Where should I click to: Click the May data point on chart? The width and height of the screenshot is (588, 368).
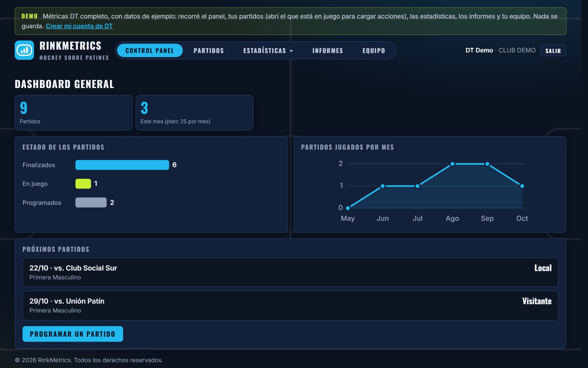pyautogui.click(x=348, y=208)
